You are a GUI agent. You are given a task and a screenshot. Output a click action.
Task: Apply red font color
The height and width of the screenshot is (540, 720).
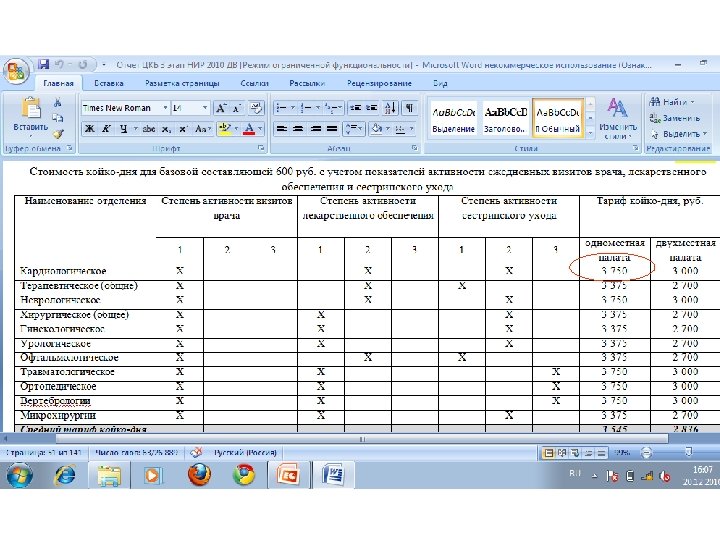[x=248, y=129]
